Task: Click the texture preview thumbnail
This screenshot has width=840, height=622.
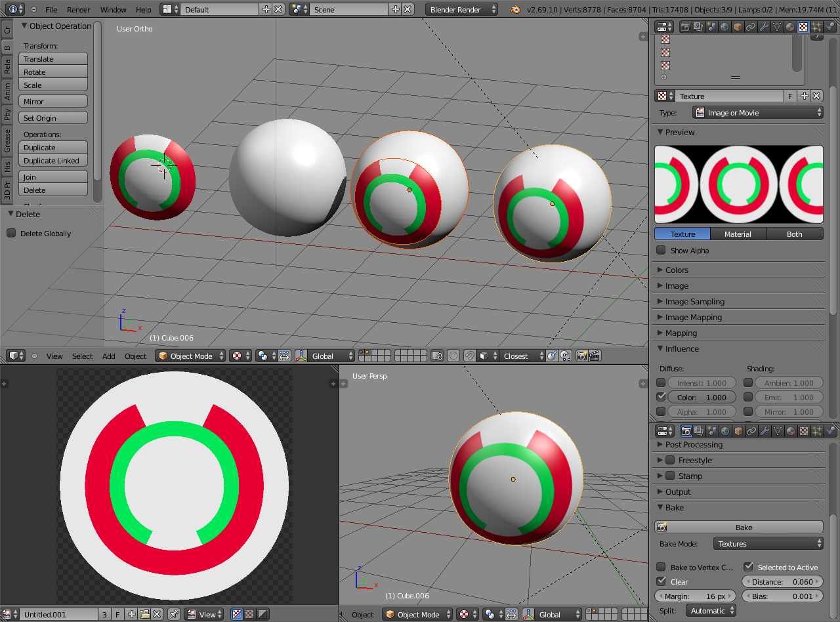Action: coord(739,184)
